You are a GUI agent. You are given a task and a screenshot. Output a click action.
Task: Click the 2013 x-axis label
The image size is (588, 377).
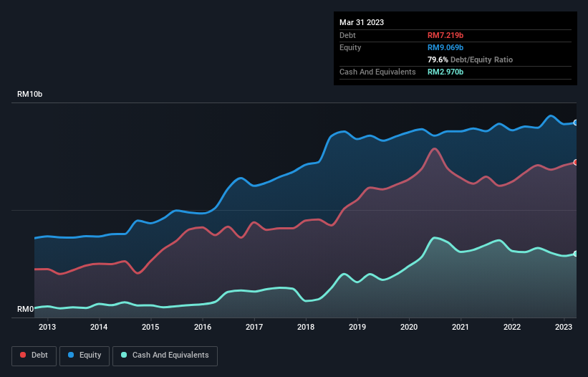(x=47, y=327)
